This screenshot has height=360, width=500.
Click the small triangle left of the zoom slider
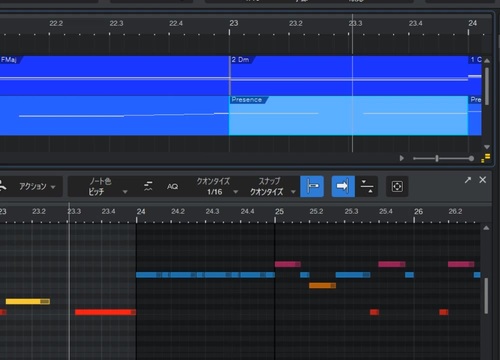coord(402,158)
